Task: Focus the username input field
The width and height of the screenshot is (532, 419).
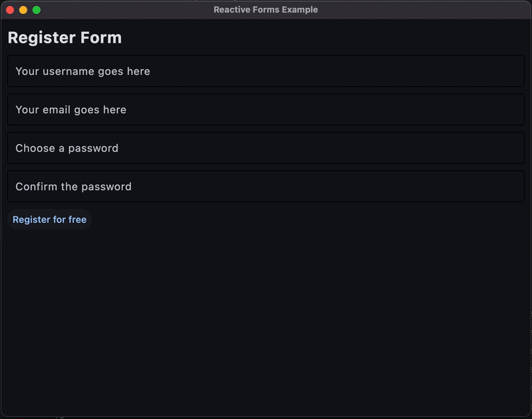Action: click(266, 71)
